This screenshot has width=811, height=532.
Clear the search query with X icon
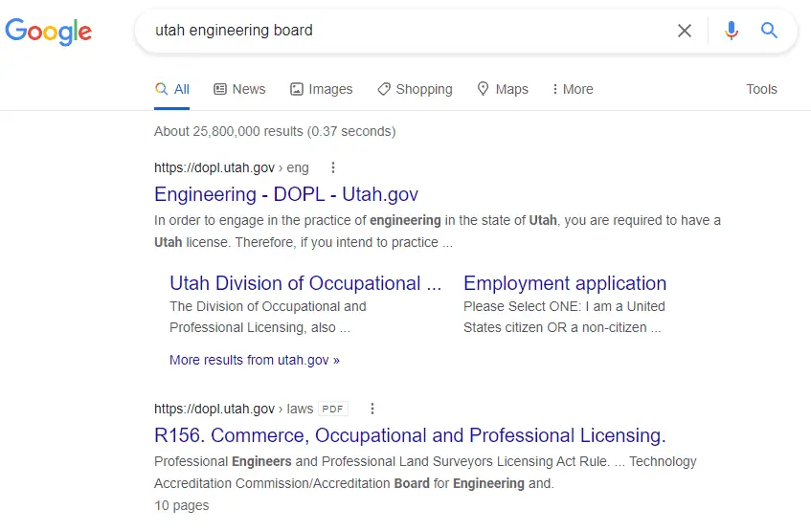685,31
